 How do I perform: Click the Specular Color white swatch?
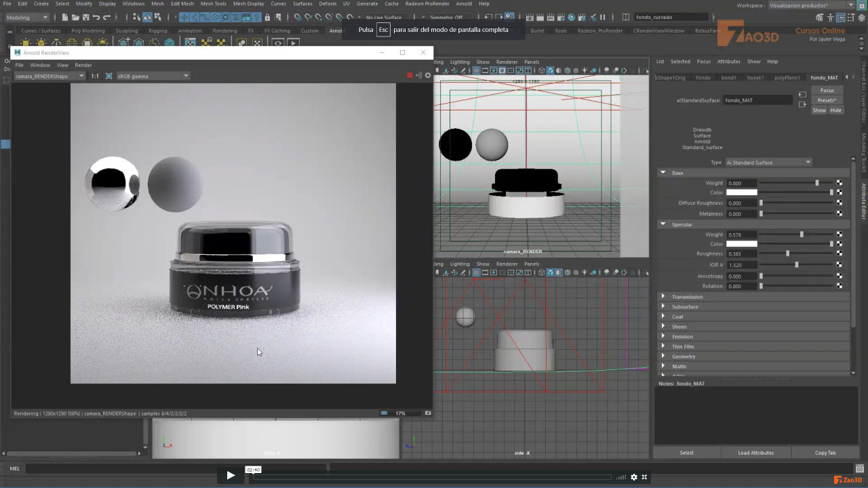[x=741, y=244]
